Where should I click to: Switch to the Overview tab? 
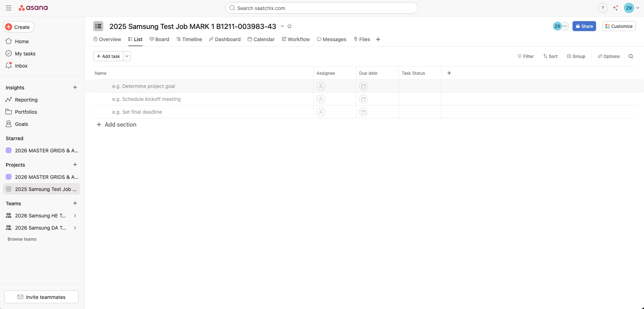(107, 39)
